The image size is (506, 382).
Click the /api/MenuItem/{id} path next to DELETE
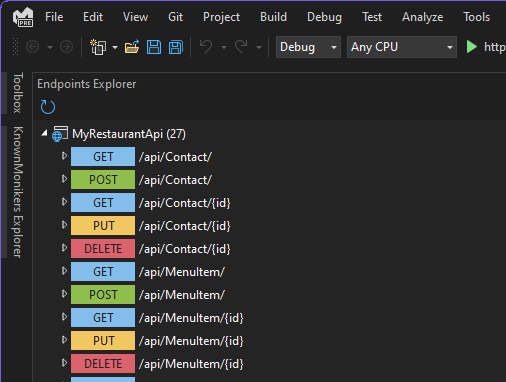pos(191,364)
